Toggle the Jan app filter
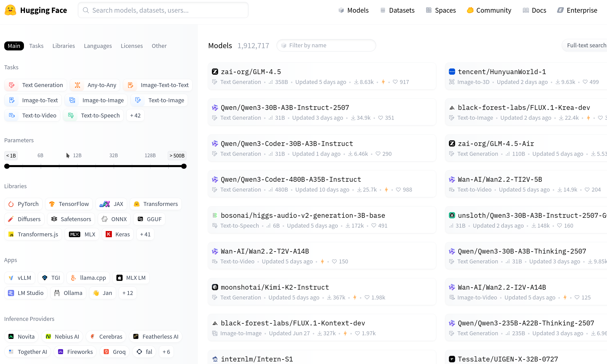The image size is (607, 364). click(x=103, y=293)
